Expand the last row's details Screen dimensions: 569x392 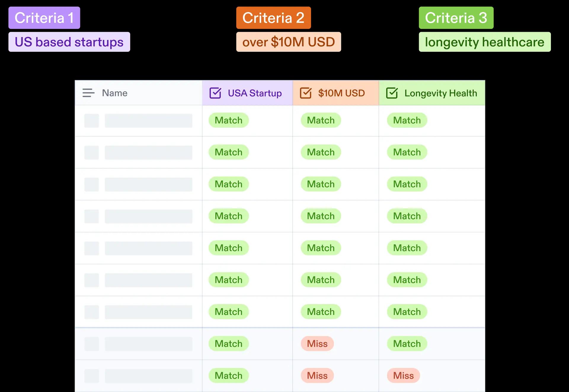(92, 375)
